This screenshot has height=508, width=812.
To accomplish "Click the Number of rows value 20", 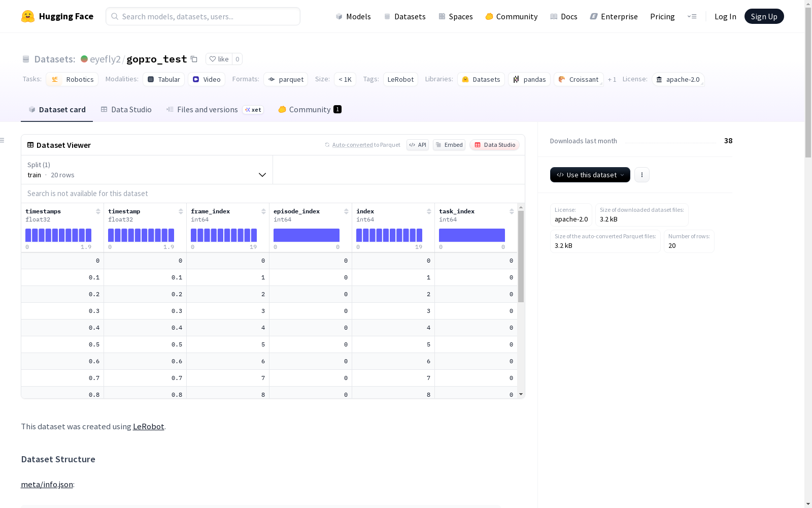I will (672, 246).
